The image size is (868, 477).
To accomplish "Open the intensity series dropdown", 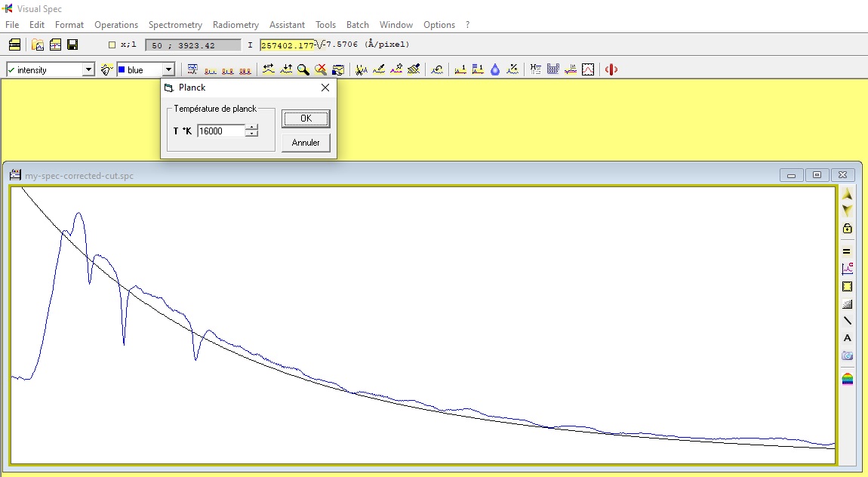I will point(88,69).
